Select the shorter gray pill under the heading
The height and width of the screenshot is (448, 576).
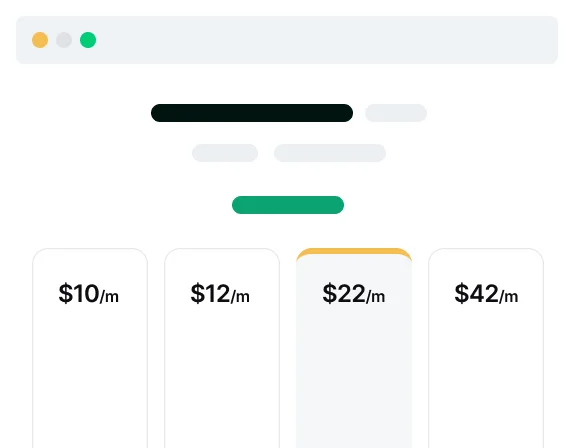pos(225,153)
